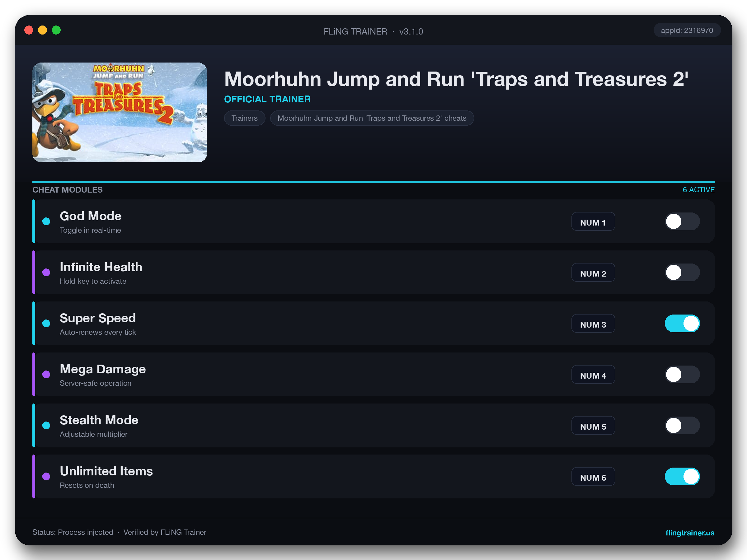The width and height of the screenshot is (747, 560).
Task: Open the 'Traps and Treasures 2' cheats tag
Action: [x=372, y=118]
